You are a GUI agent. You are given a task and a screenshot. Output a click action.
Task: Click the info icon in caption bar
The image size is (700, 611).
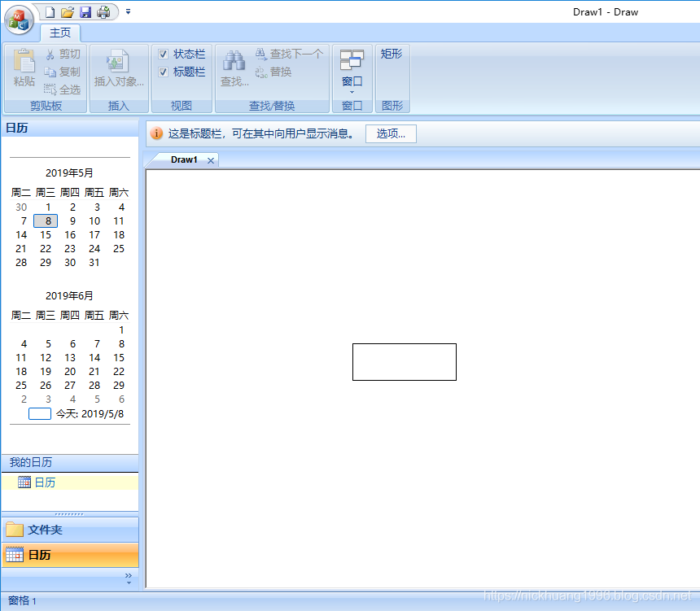coord(156,133)
